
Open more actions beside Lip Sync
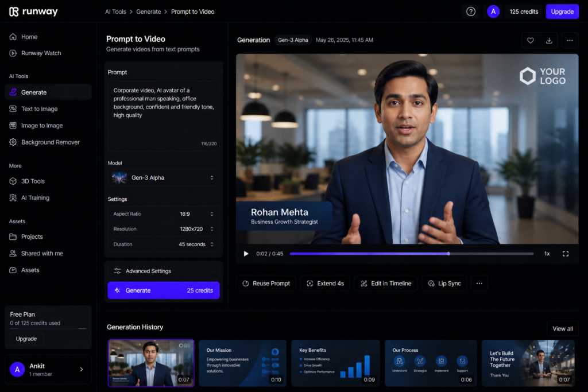point(479,284)
